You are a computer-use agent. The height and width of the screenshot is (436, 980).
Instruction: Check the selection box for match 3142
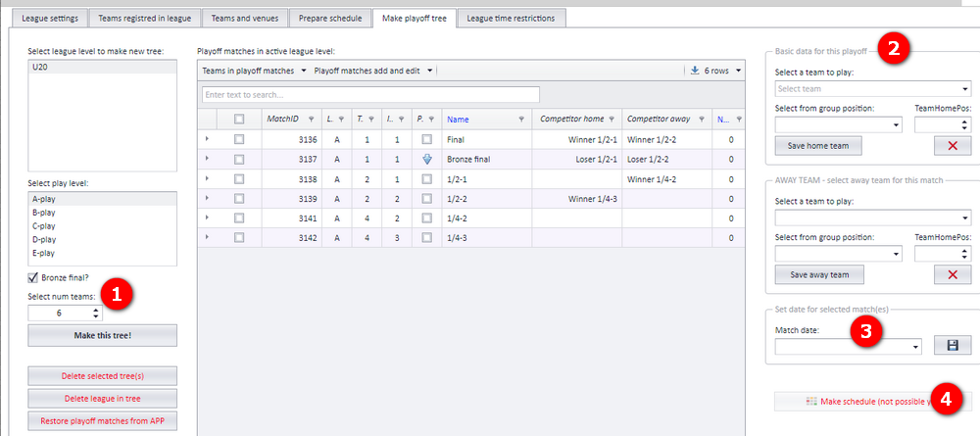(x=239, y=237)
